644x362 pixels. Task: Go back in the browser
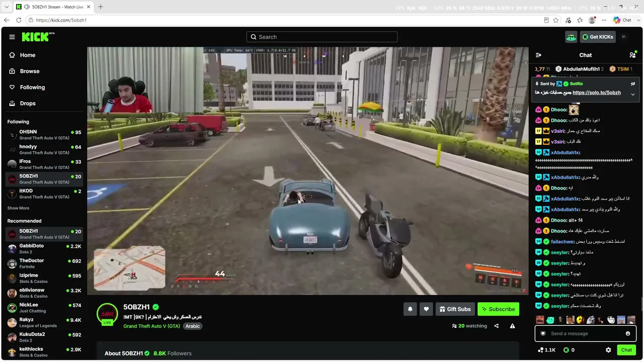click(x=7, y=20)
